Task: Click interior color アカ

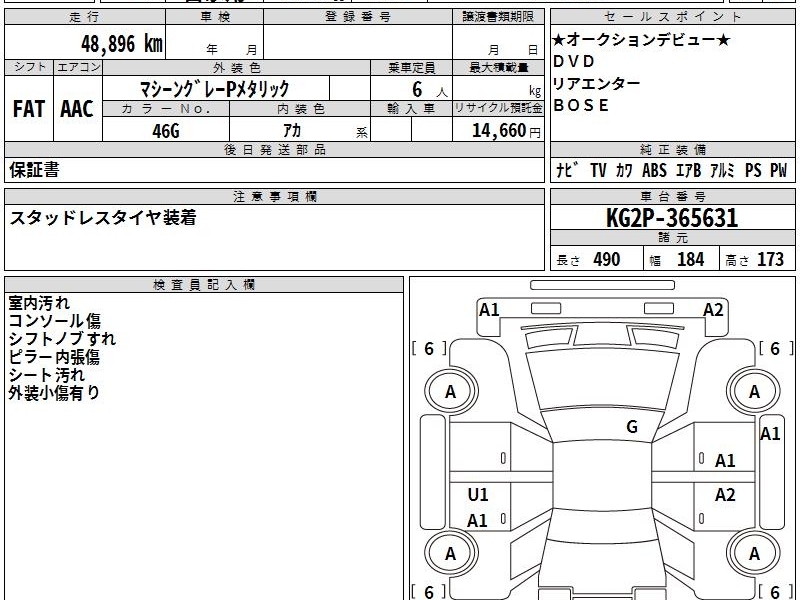Action: [292, 131]
